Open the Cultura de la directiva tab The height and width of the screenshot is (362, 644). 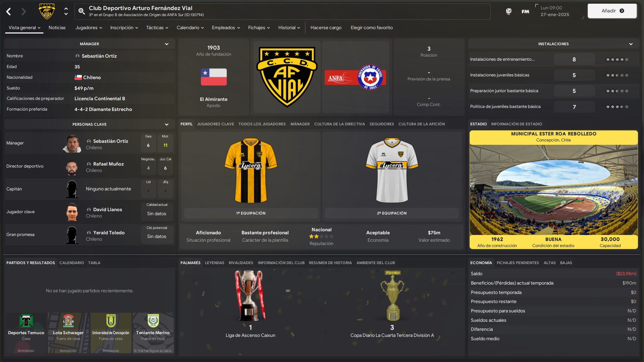point(339,124)
